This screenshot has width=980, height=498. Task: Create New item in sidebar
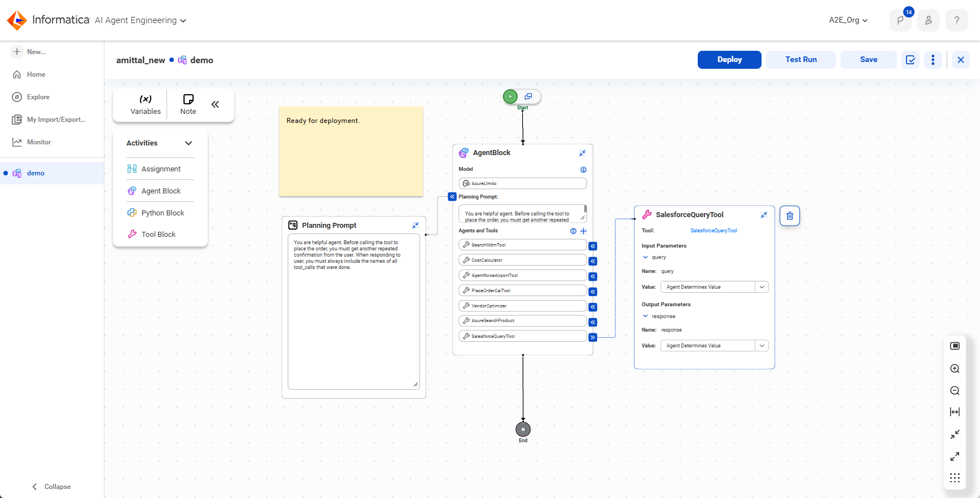[29, 52]
